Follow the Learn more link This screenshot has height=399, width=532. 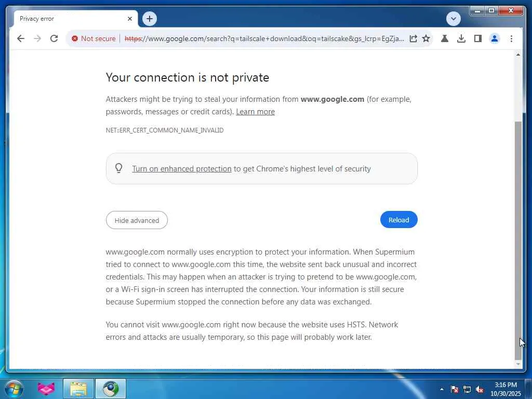(x=255, y=112)
